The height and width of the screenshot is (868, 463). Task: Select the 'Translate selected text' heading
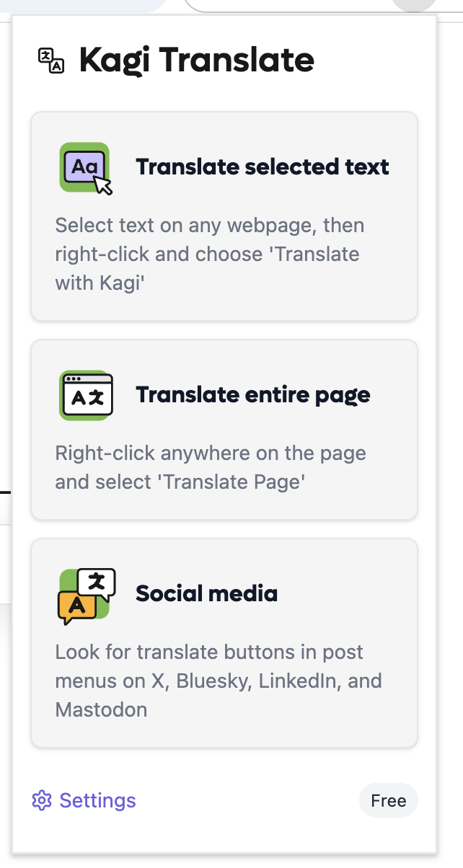coord(263,167)
